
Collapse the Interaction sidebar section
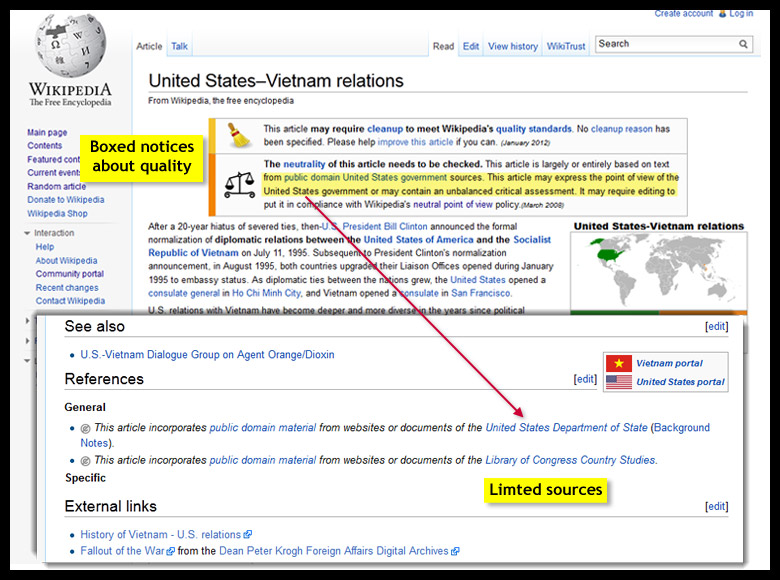pos(27,233)
